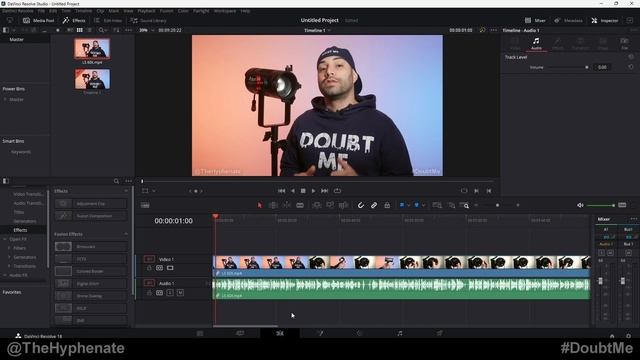
Task: Click the Insert Clip tool
Action: pos(316,205)
